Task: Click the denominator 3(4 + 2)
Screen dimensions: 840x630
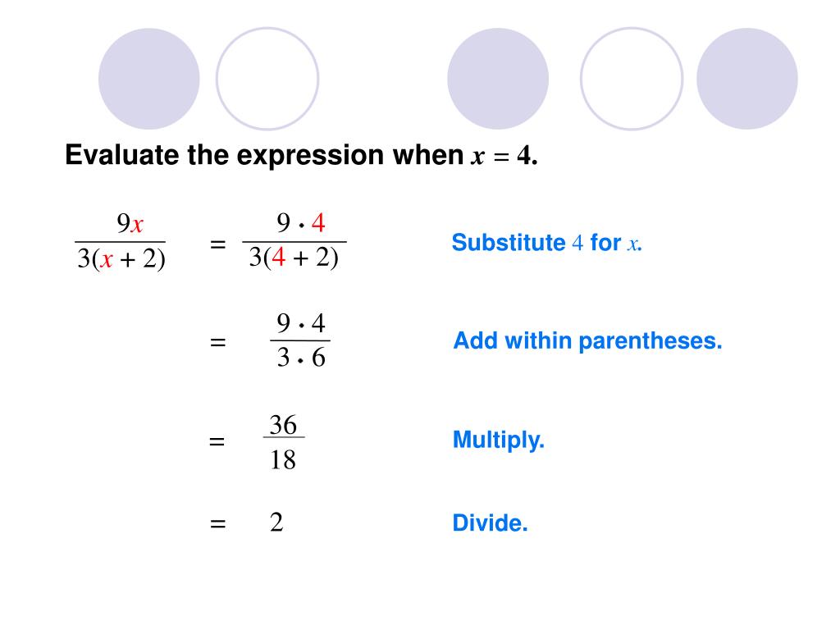Action: tap(294, 258)
